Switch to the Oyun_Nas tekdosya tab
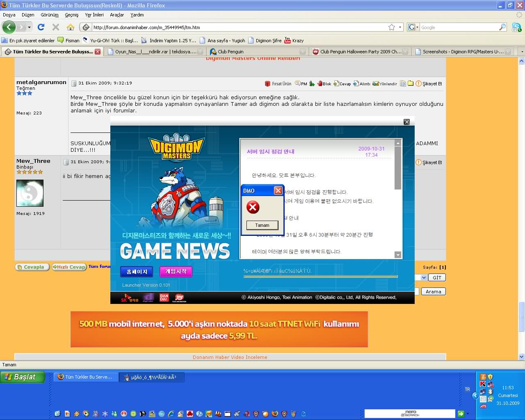The width and height of the screenshot is (525, 420). pyautogui.click(x=155, y=52)
